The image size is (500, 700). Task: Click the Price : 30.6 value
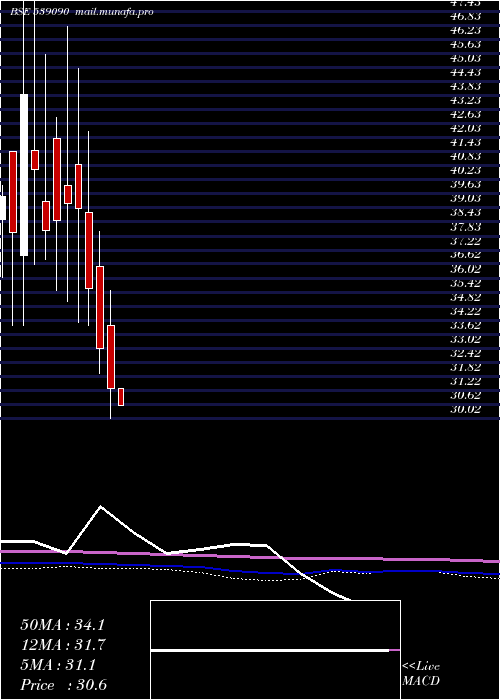click(x=64, y=685)
